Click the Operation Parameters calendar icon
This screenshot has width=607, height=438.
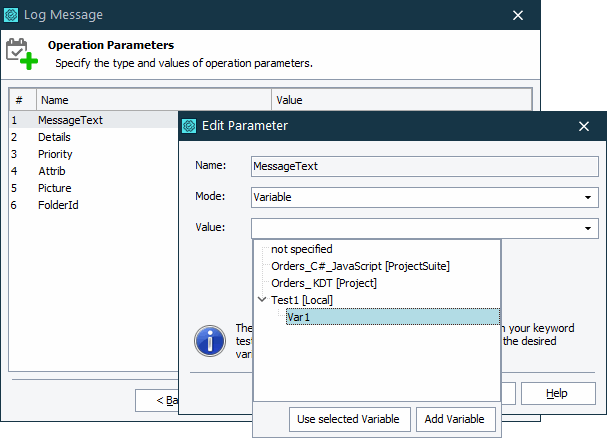coord(22,53)
